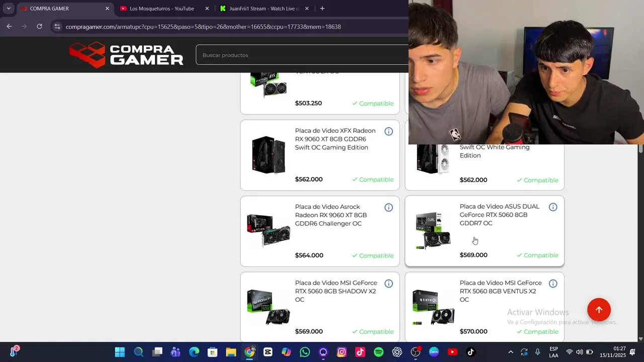The image size is (644, 362).
Task: Launch Microsoft Teams from taskbar
Action: pyautogui.click(x=176, y=352)
